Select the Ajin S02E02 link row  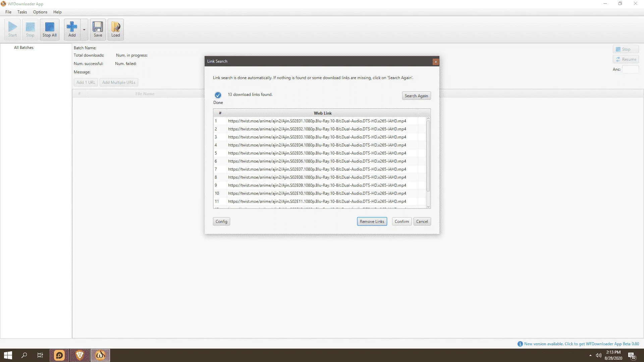[x=320, y=129]
